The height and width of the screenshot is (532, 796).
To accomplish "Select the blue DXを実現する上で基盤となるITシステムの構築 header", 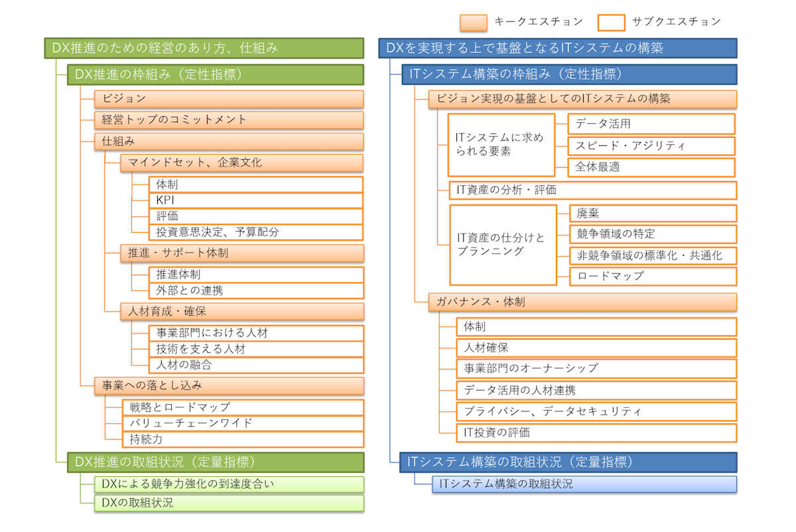I will [x=557, y=48].
